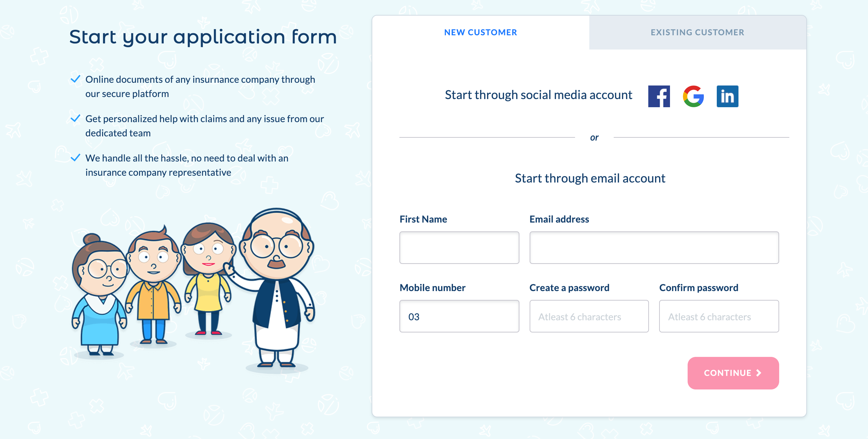Screen dimensions: 868x439
Task: Click the Mobile number input field
Action: tap(459, 317)
